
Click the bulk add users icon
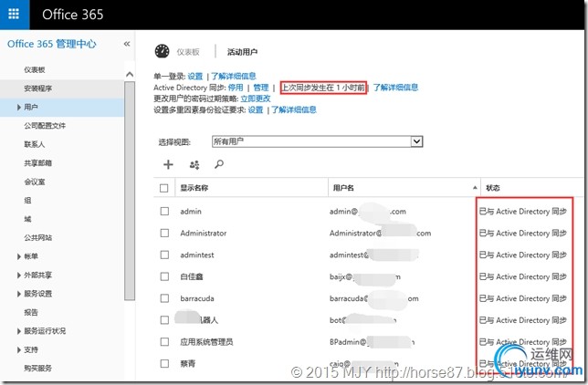click(194, 164)
